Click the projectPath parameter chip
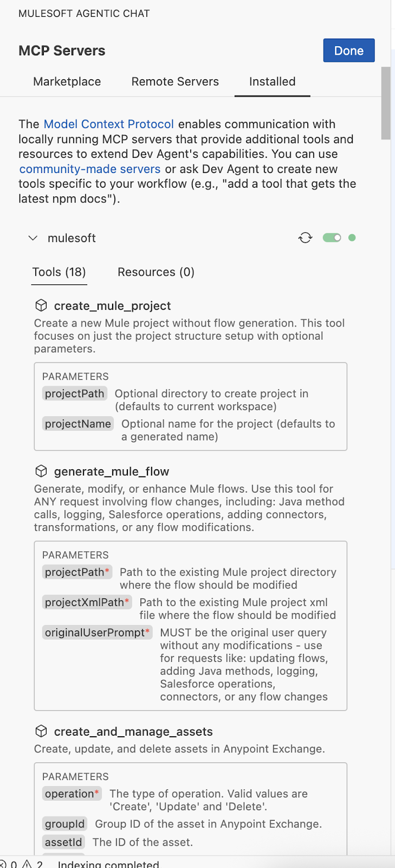The width and height of the screenshot is (395, 868). click(74, 393)
